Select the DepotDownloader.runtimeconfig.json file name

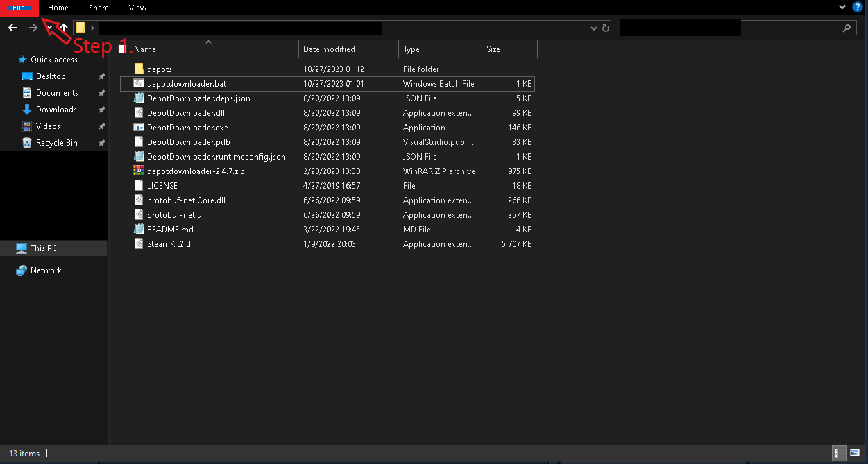coord(216,157)
